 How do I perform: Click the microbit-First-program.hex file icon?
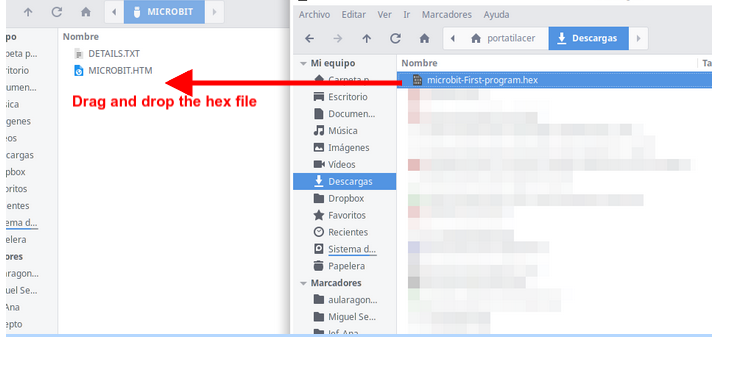417,80
